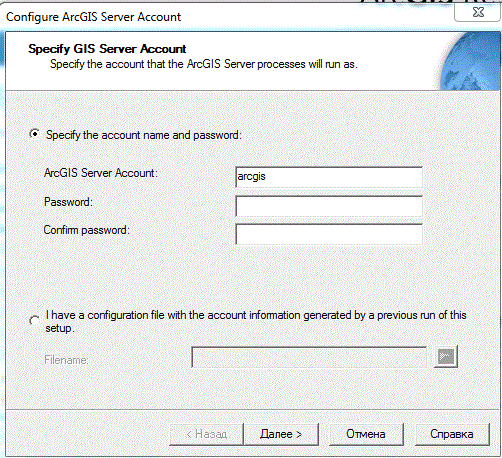Open help with the Справка button
502x458 pixels.
click(x=452, y=434)
